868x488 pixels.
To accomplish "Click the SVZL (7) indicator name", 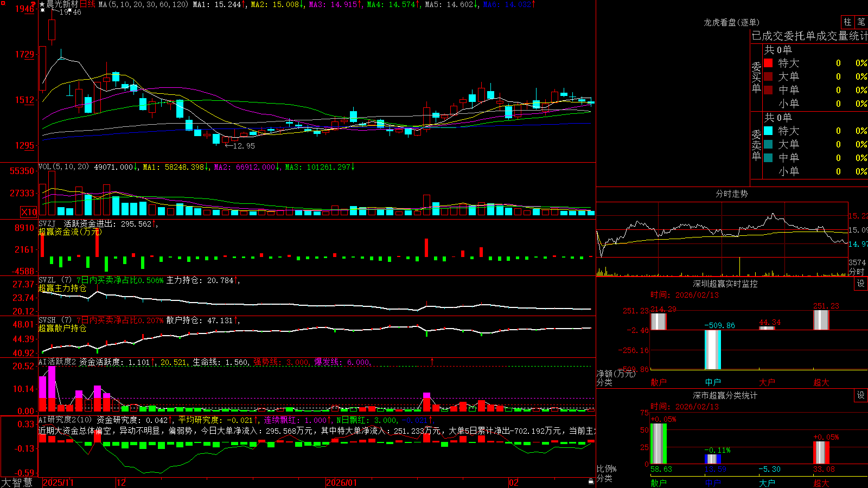I will [55, 280].
